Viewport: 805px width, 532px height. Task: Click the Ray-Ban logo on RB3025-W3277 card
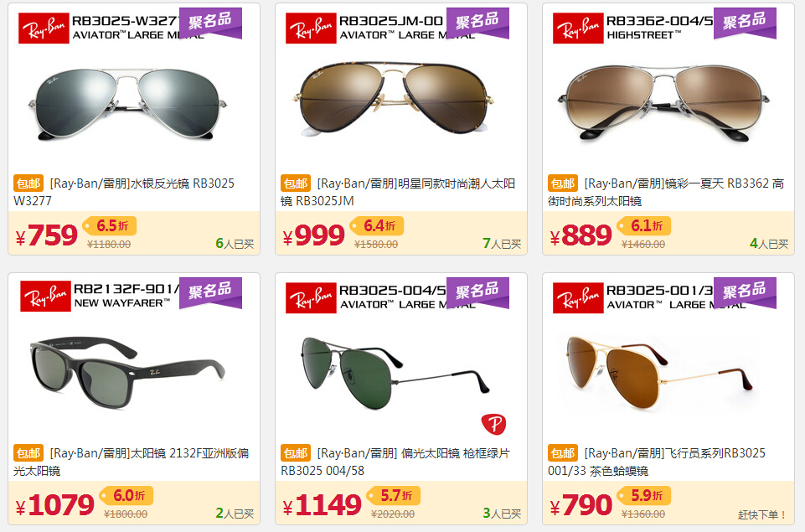pos(44,28)
